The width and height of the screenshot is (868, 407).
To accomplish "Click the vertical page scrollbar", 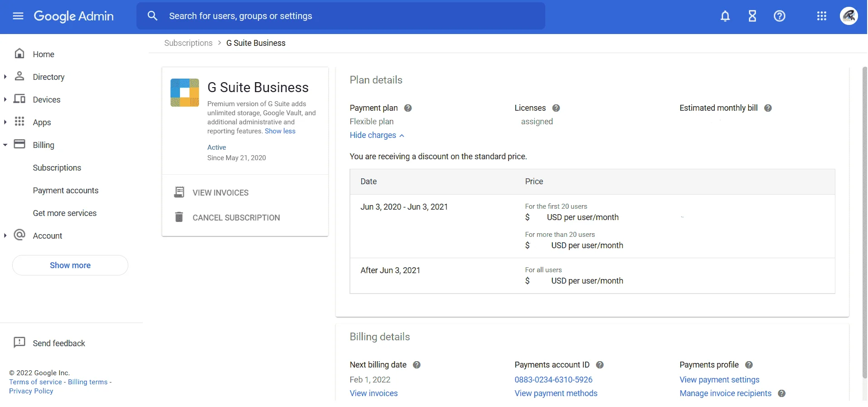I will [864, 222].
